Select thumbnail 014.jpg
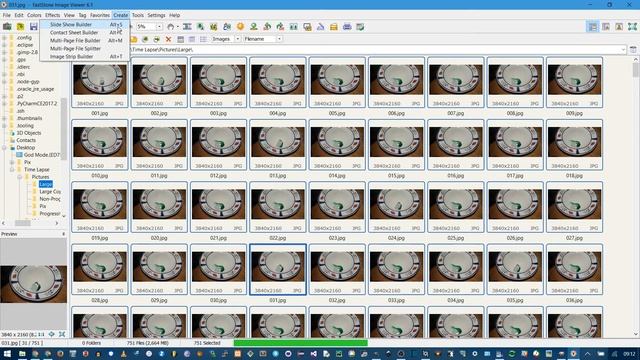 click(x=337, y=145)
